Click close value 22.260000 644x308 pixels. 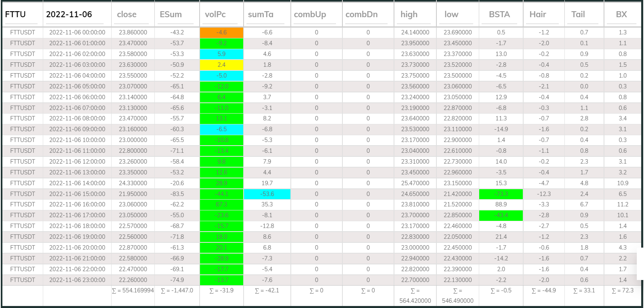(x=133, y=280)
